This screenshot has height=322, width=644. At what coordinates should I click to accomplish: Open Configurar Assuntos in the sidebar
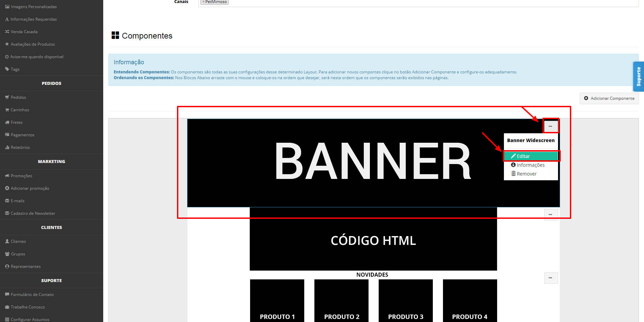(x=30, y=320)
